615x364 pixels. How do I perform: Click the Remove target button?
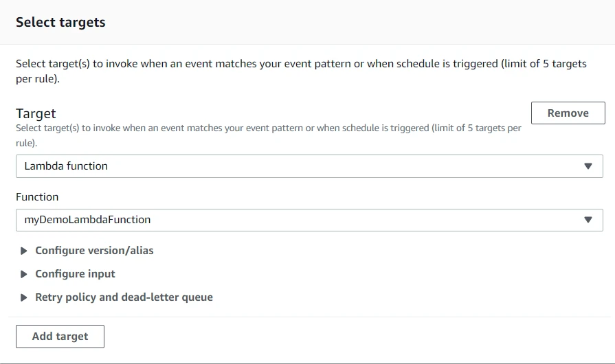pos(568,113)
